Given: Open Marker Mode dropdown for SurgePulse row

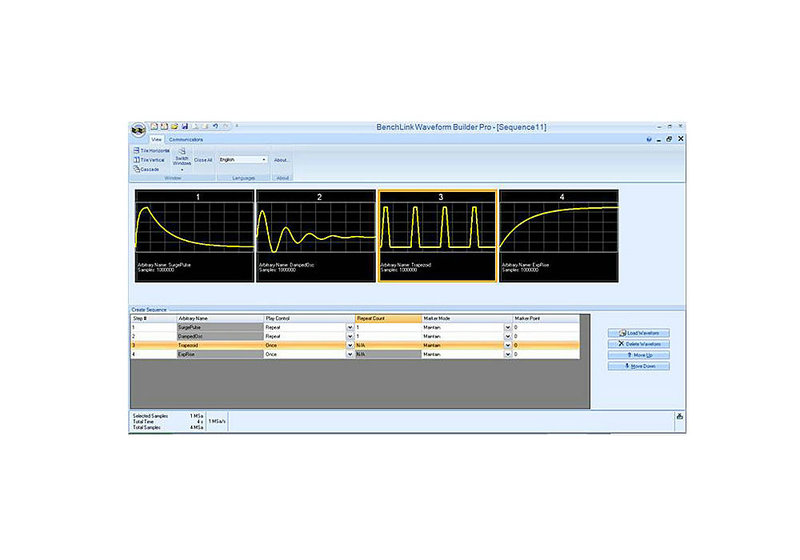Looking at the screenshot, I should [x=508, y=327].
